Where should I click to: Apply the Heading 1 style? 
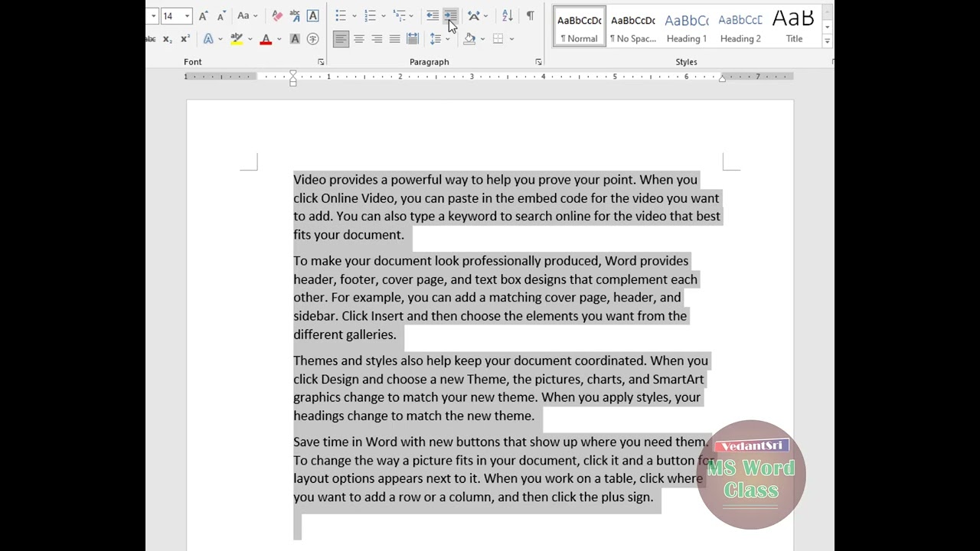pos(687,26)
